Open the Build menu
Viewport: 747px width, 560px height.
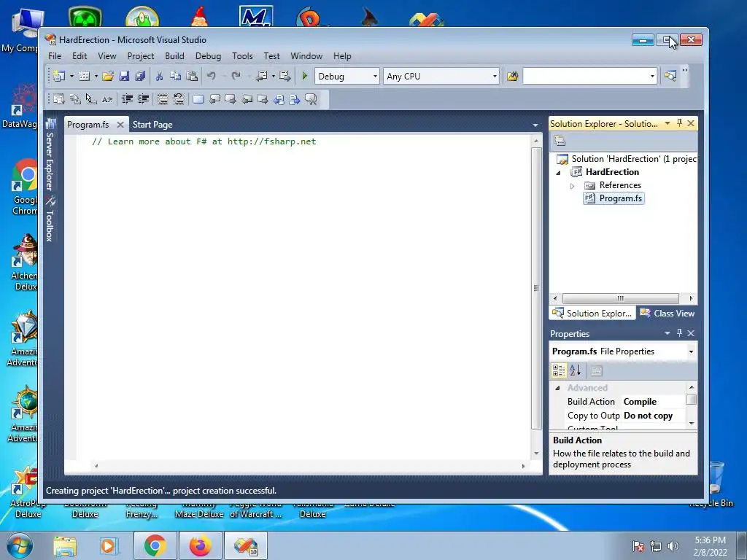pos(174,56)
